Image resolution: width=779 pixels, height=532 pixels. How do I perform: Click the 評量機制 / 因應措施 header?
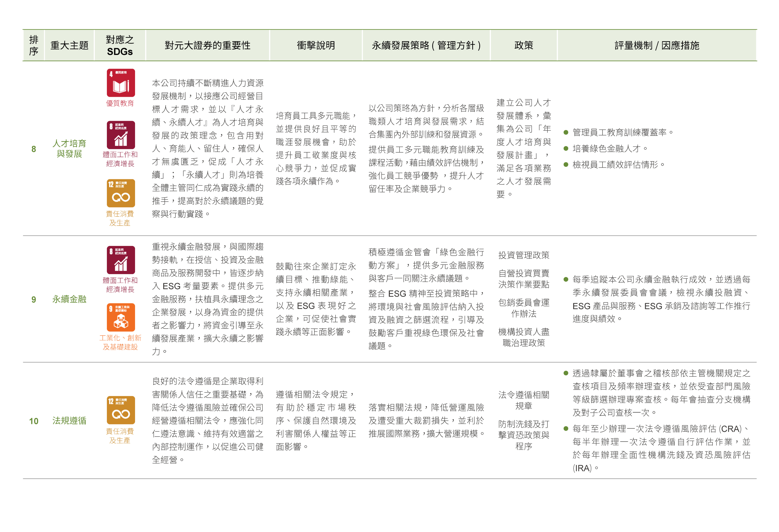[x=657, y=45]
